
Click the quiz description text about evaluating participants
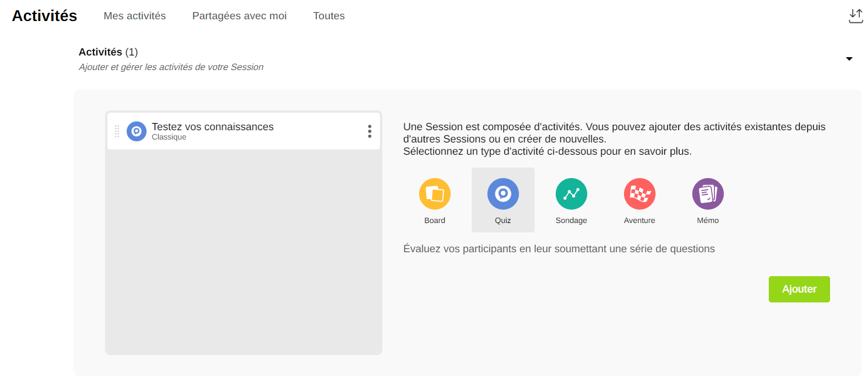(x=559, y=249)
